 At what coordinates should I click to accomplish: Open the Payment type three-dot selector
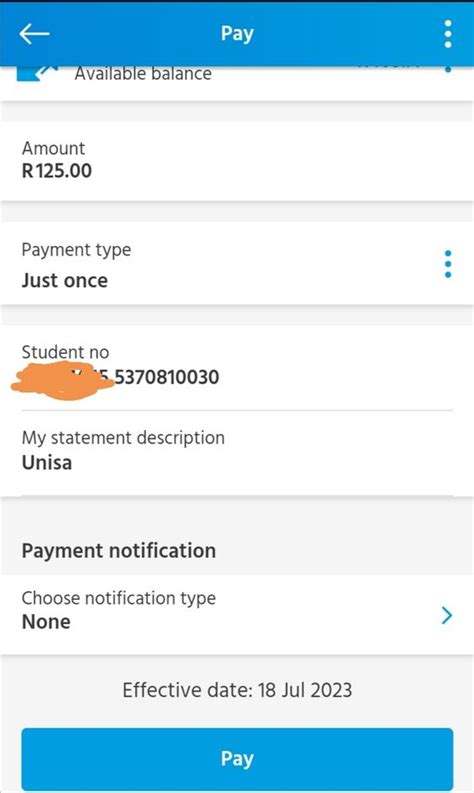pos(448,264)
